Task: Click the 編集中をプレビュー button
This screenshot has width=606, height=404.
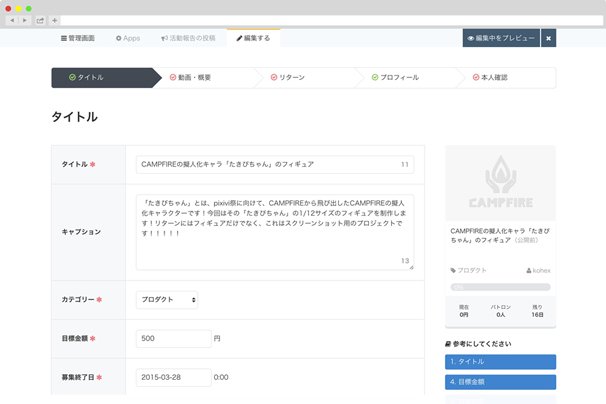Action: [500, 38]
